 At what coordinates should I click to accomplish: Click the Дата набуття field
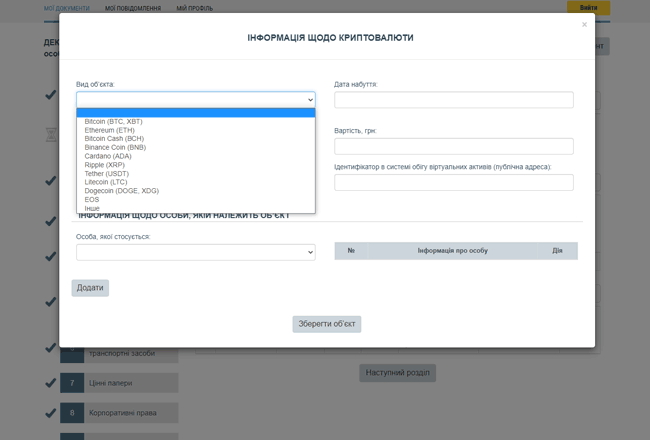(x=453, y=100)
